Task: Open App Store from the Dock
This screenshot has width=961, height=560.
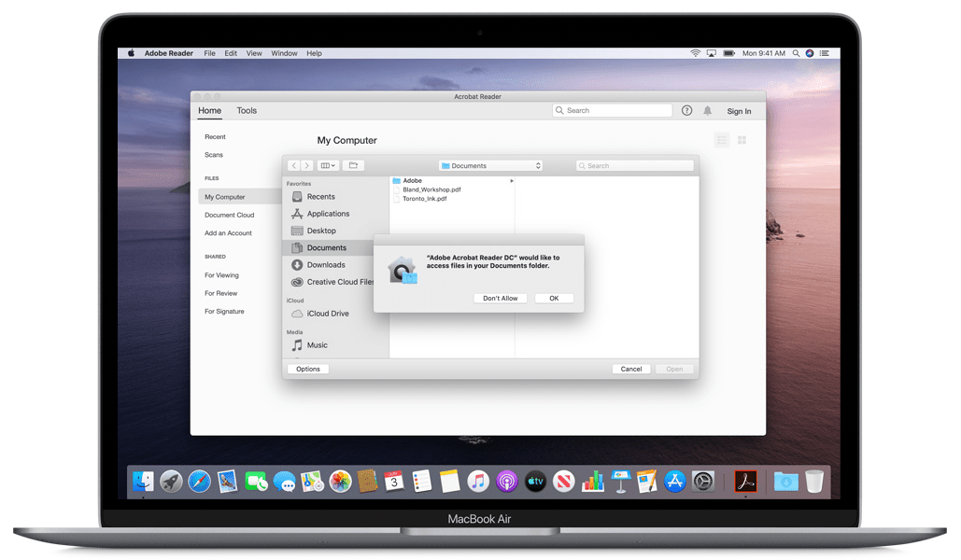Action: (x=675, y=482)
